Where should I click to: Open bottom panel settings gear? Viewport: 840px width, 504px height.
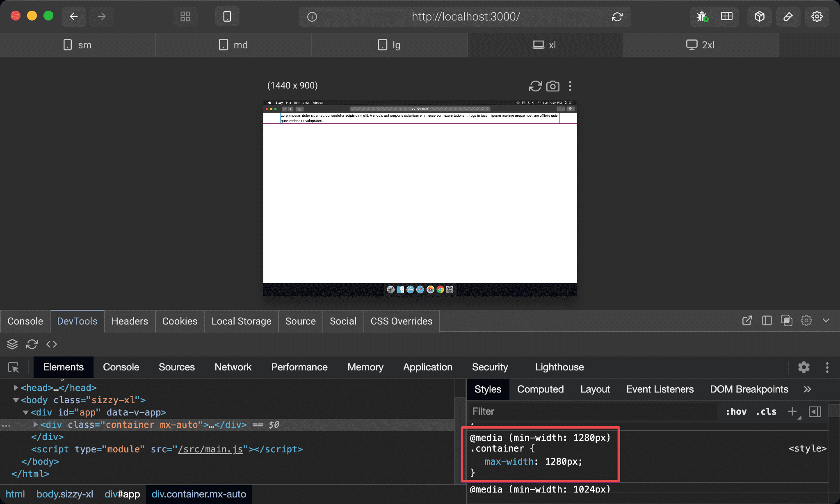click(x=806, y=320)
